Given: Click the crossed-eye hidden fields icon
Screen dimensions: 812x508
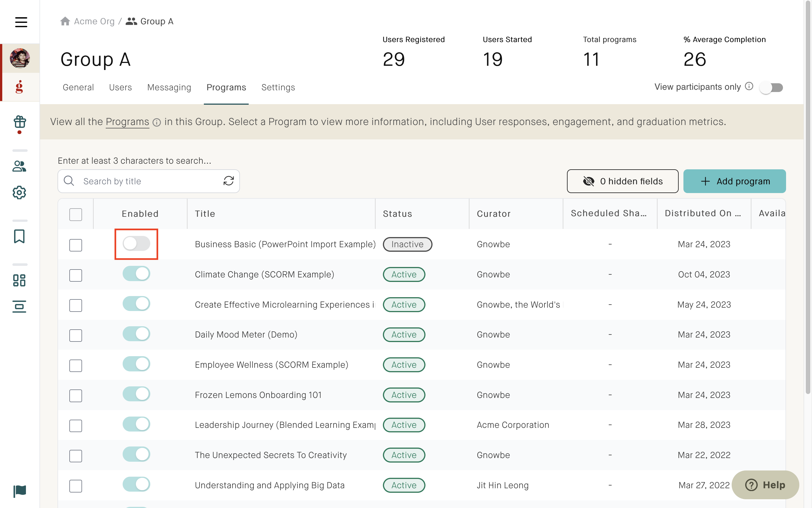Looking at the screenshot, I should point(589,181).
